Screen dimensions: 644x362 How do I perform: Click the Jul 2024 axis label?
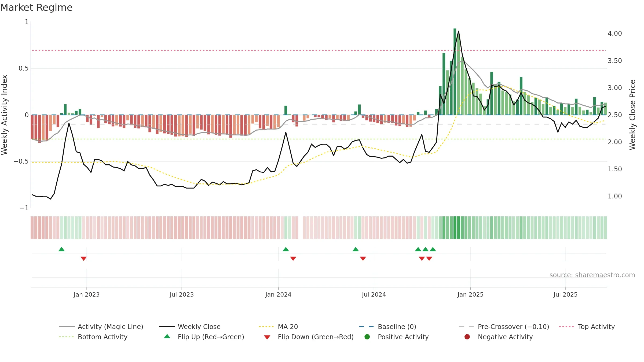click(374, 294)
